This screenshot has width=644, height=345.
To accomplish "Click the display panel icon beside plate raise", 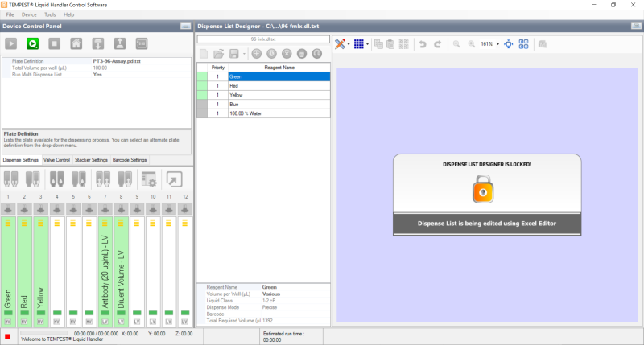I will tap(142, 43).
